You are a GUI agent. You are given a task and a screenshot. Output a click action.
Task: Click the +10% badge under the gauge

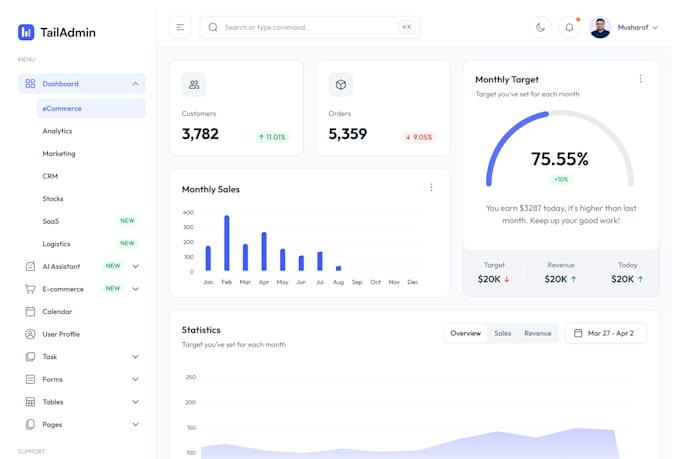point(561,179)
